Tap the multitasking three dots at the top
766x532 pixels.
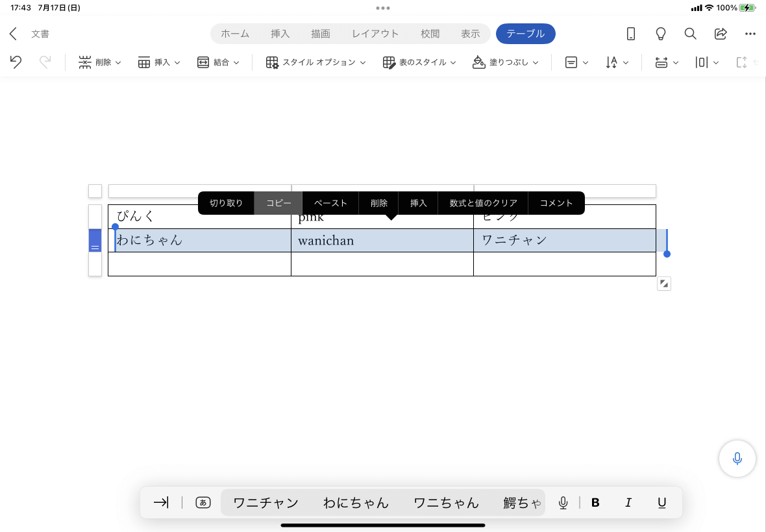(383, 8)
